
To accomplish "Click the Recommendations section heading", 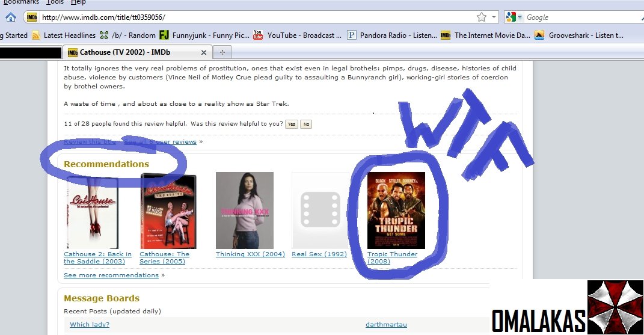I will (106, 164).
